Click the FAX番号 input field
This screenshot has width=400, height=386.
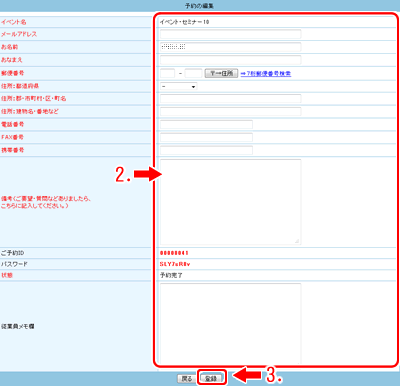click(206, 137)
